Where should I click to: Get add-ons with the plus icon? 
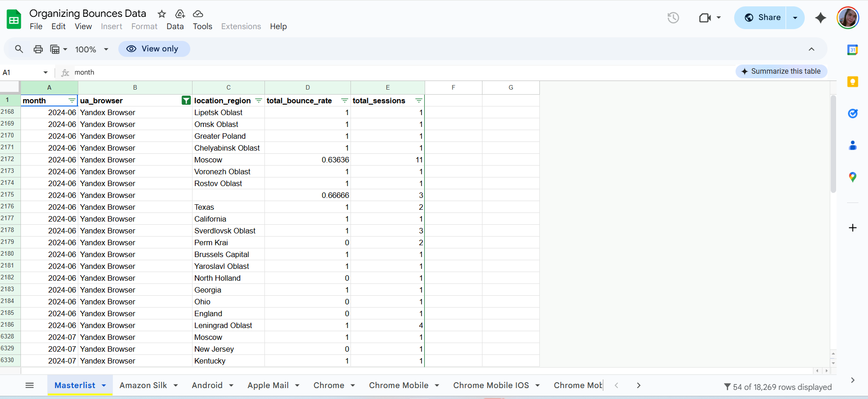[853, 227]
